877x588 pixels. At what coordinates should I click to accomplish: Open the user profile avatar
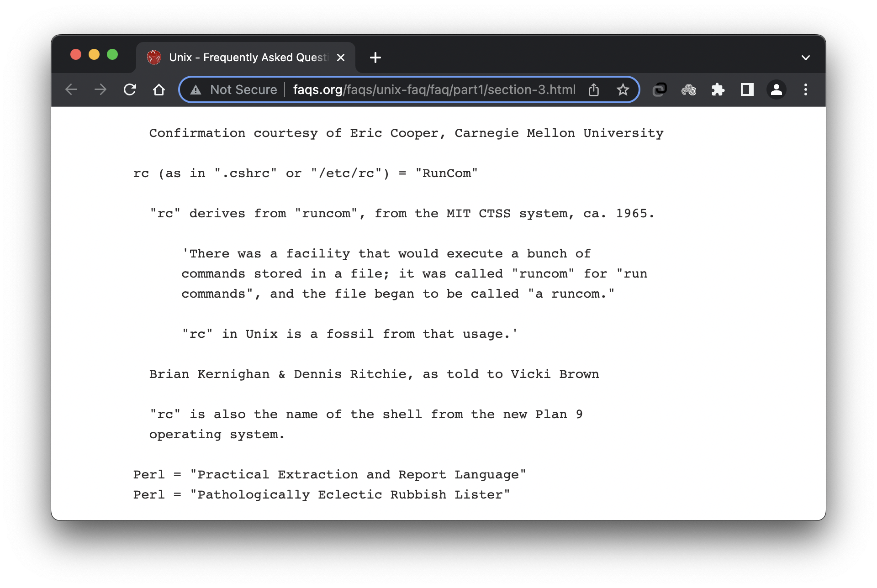pyautogui.click(x=777, y=89)
